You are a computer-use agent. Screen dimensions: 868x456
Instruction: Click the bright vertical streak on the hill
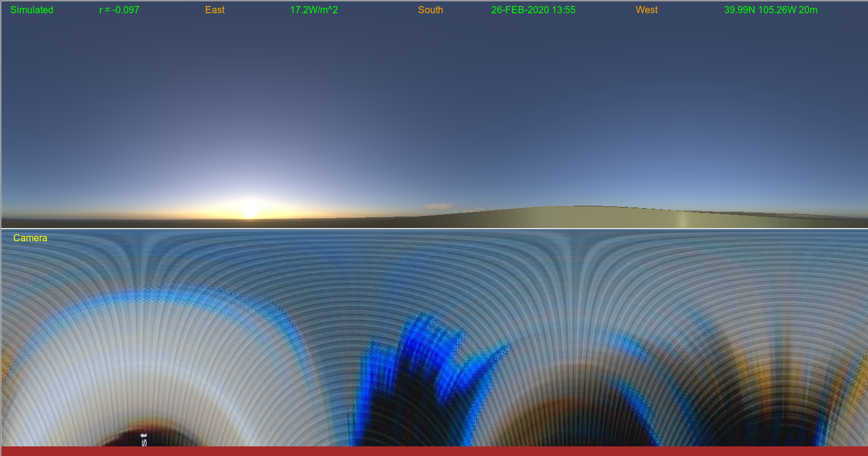coord(682,220)
